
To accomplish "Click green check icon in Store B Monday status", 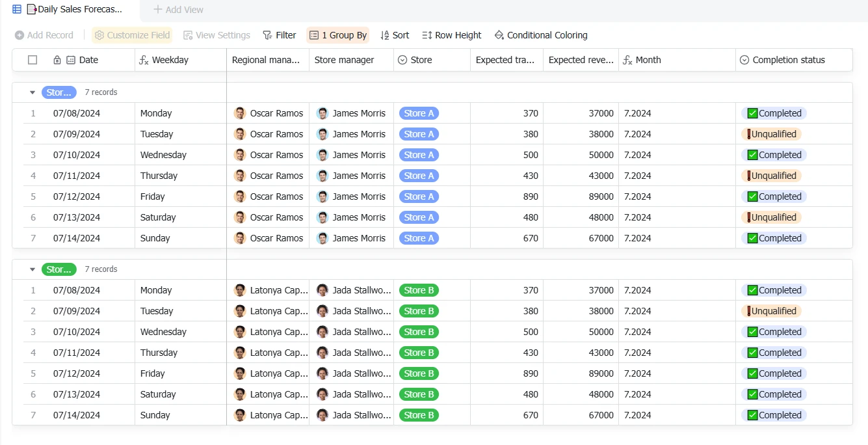I will pos(752,290).
